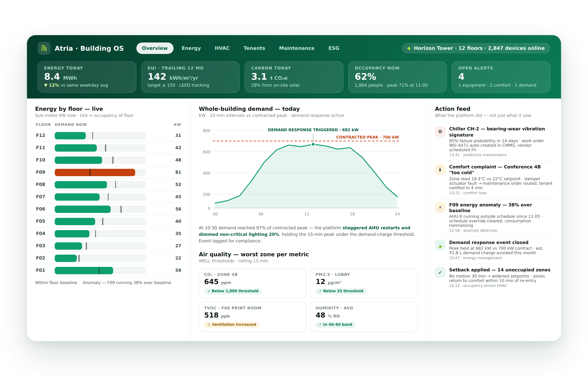Open the Humidity Avg card

click(x=364, y=317)
